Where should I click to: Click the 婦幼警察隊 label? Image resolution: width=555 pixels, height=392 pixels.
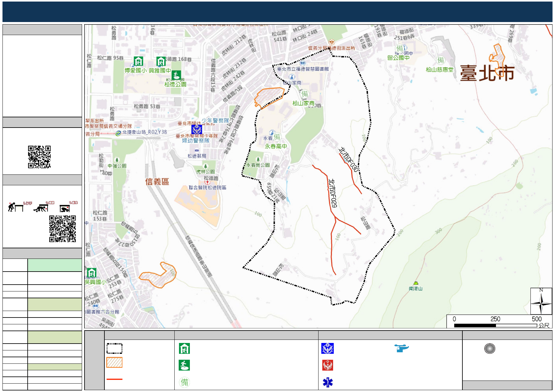coord(196,141)
